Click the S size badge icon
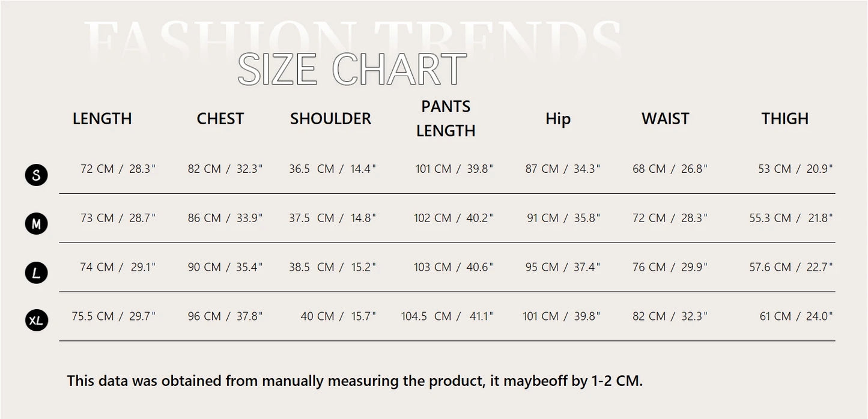The width and height of the screenshot is (868, 419). 36,175
